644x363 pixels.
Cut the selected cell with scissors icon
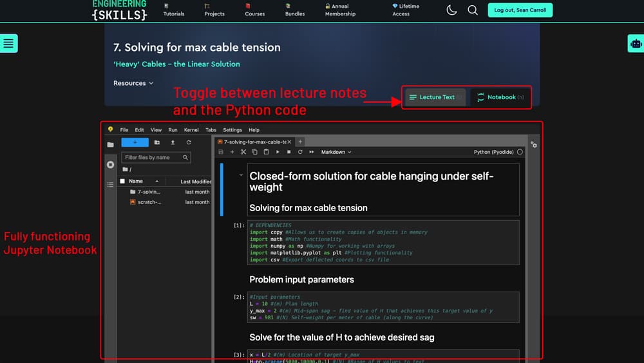click(243, 152)
